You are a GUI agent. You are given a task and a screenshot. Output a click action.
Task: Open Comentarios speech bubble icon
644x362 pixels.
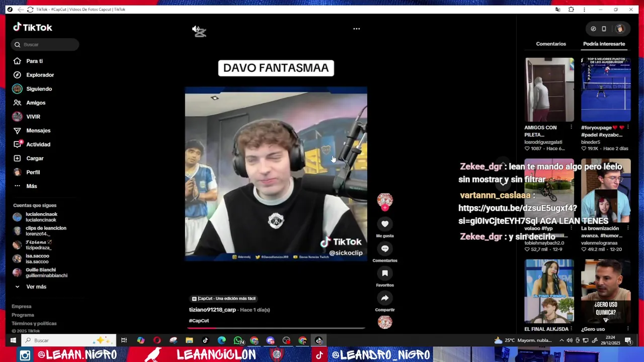coord(385,248)
